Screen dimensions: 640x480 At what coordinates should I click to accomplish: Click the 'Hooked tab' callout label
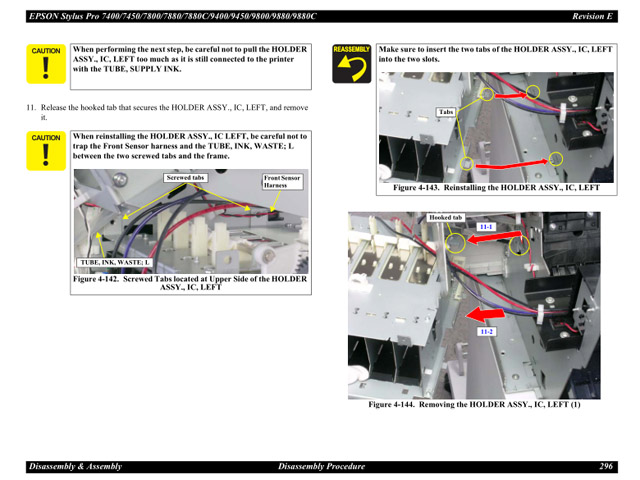(x=445, y=217)
